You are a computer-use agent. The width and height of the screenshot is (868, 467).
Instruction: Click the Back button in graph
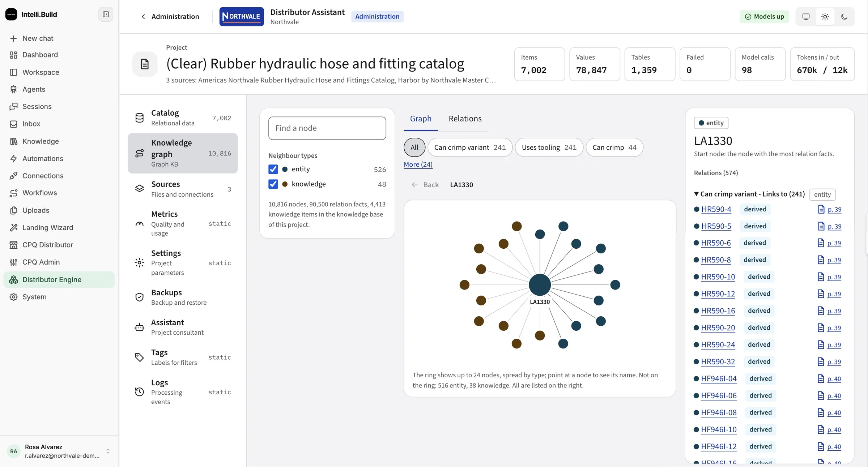click(425, 185)
